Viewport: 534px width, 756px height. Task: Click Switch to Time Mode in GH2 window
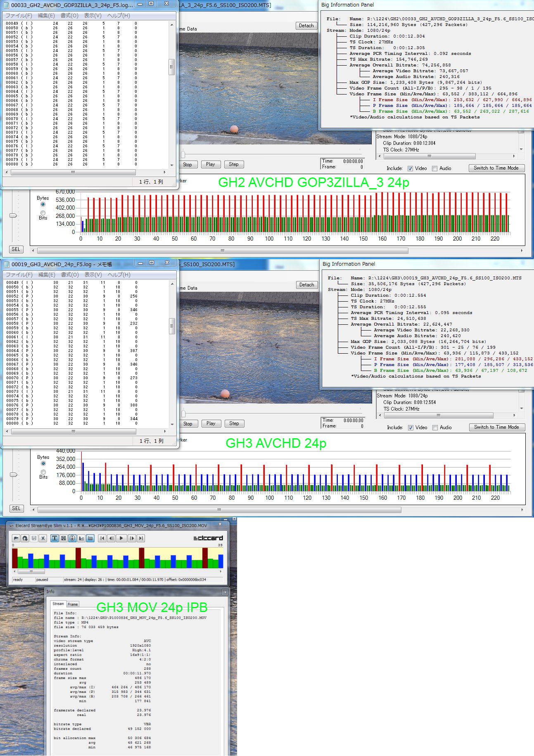click(x=496, y=168)
